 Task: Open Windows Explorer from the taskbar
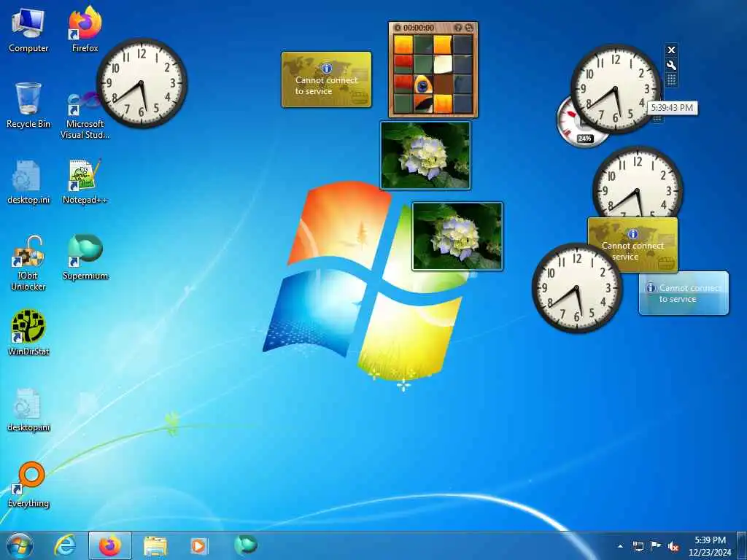(155, 545)
